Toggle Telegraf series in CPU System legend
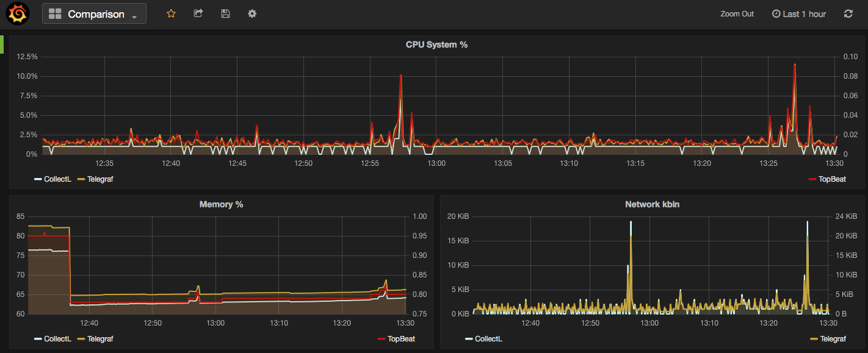The image size is (868, 353). tap(100, 179)
